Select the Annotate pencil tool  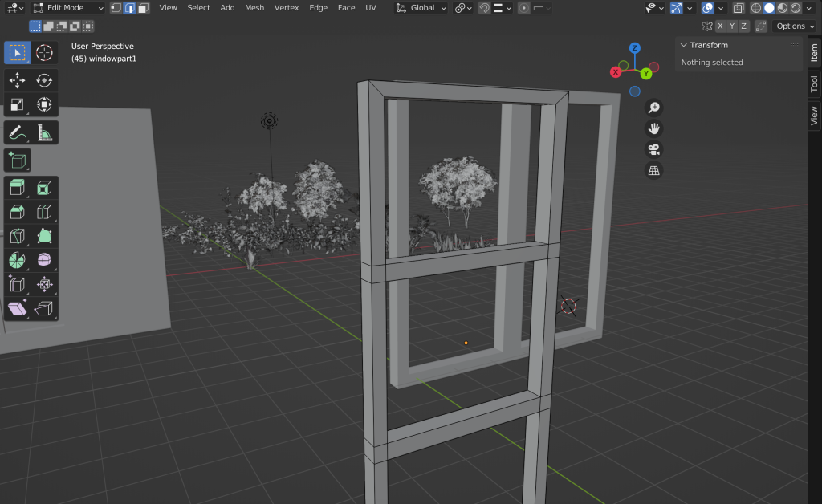click(17, 132)
